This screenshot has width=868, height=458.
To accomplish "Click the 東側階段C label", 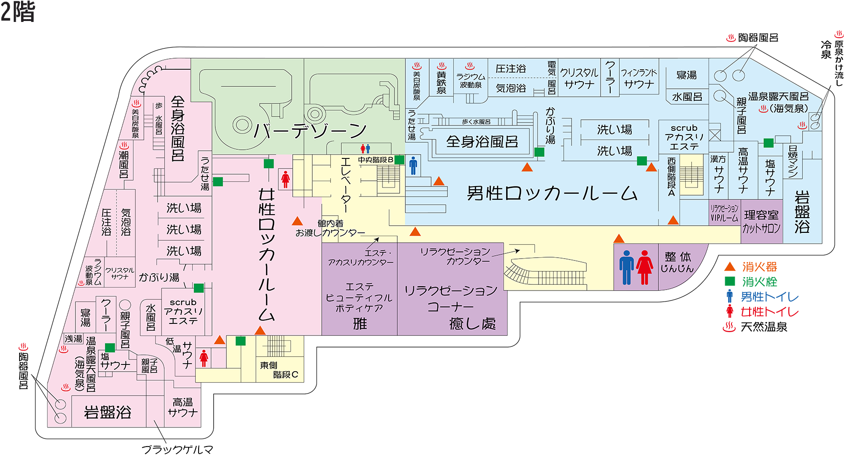I will click(279, 370).
